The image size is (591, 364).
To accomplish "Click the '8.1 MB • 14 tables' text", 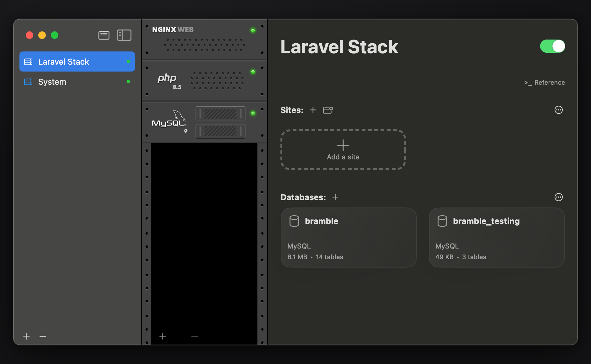I will (315, 257).
